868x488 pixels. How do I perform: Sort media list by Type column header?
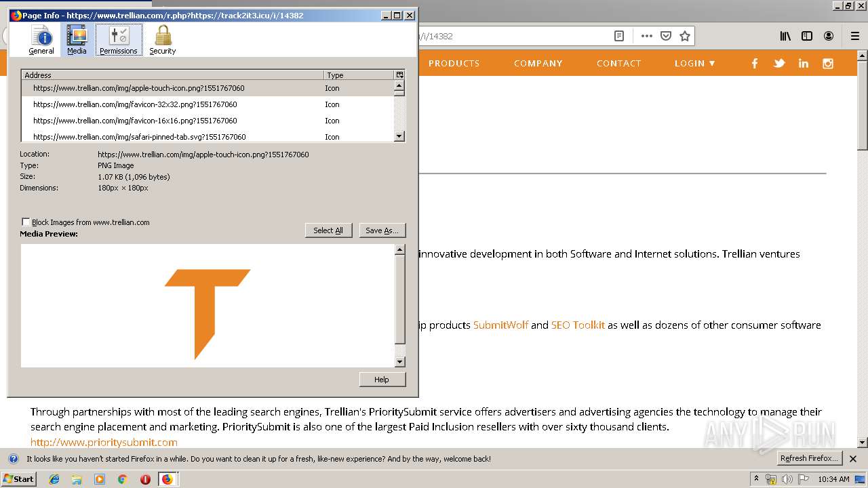click(359, 75)
